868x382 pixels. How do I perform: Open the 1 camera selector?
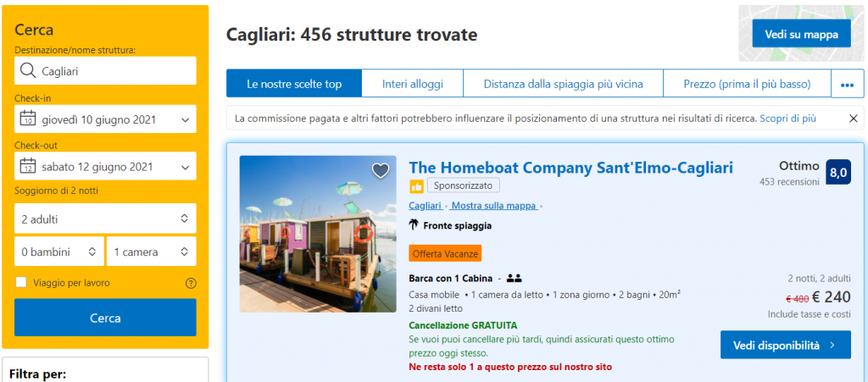(x=152, y=252)
